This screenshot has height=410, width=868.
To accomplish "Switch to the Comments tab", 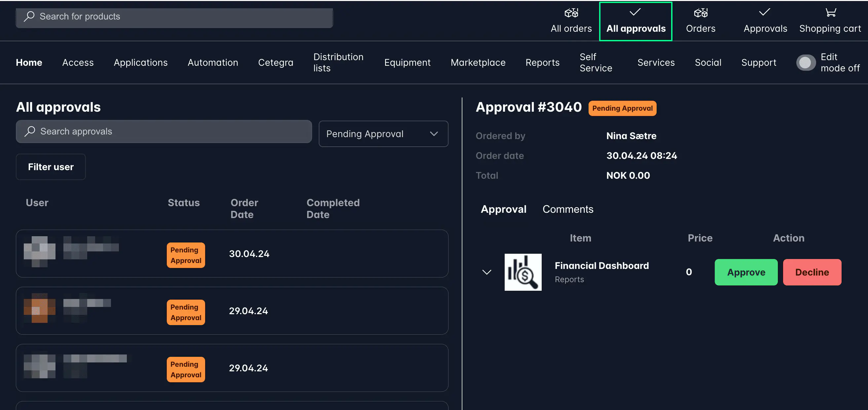I will pyautogui.click(x=568, y=209).
